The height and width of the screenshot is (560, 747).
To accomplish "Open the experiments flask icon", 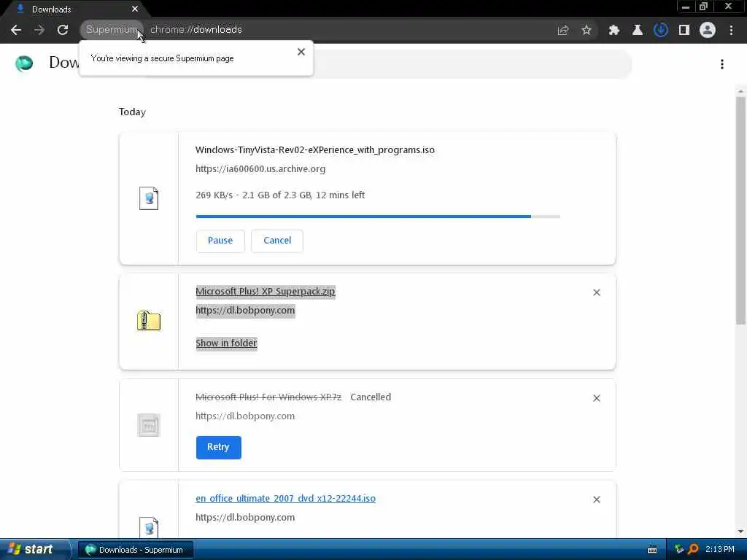I will [x=638, y=30].
